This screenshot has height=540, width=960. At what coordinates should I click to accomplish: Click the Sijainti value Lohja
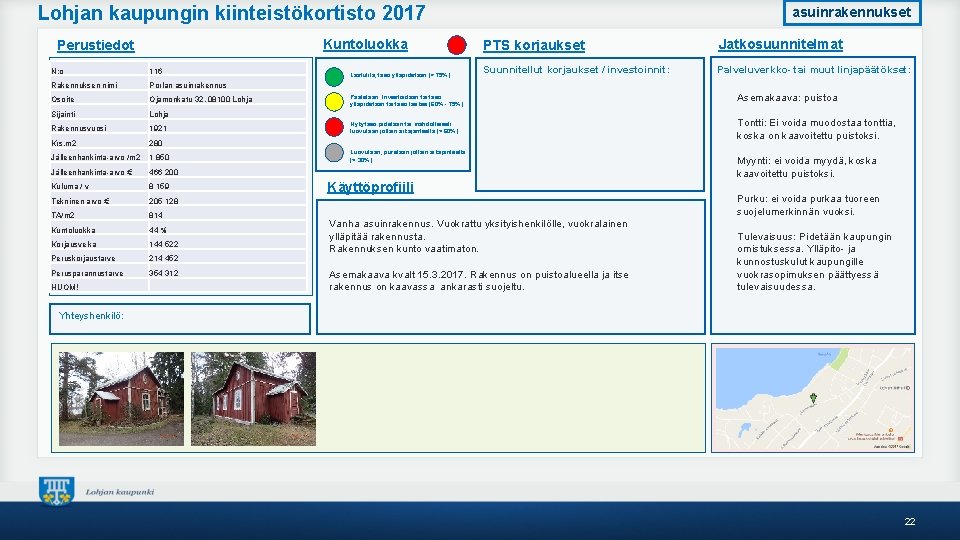coord(159,114)
